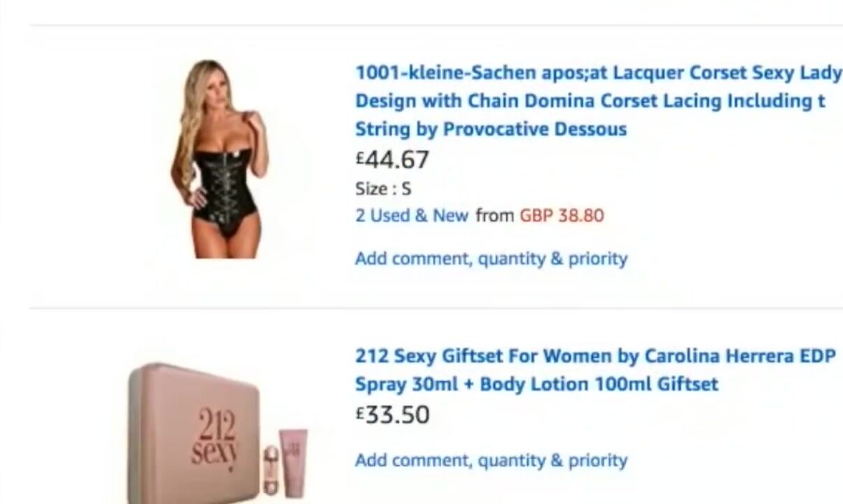Add comment under the 212 Sexy giftset

491,461
